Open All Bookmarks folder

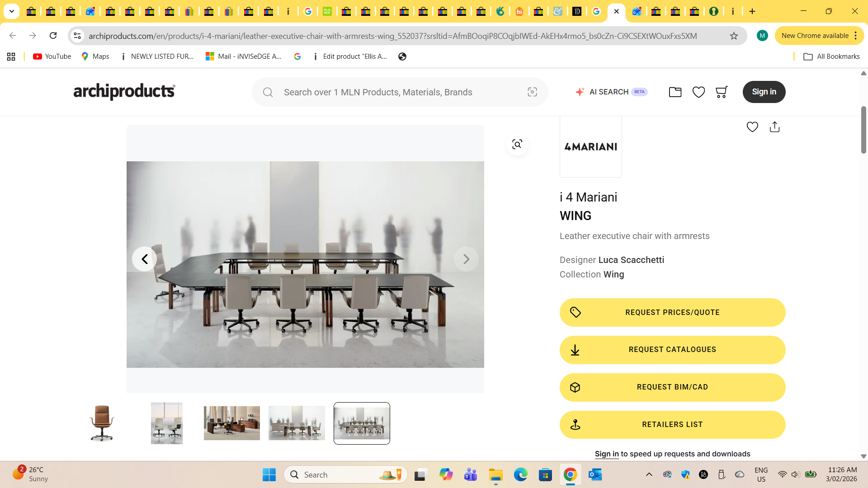(831, 56)
